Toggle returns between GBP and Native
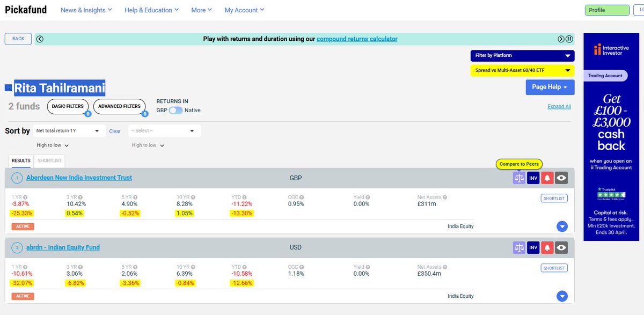The width and height of the screenshot is (644, 315). click(175, 110)
